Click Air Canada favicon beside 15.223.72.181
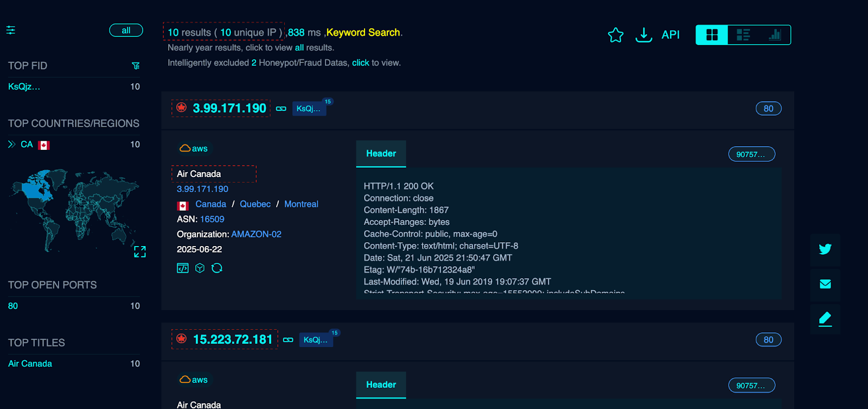 (x=182, y=339)
